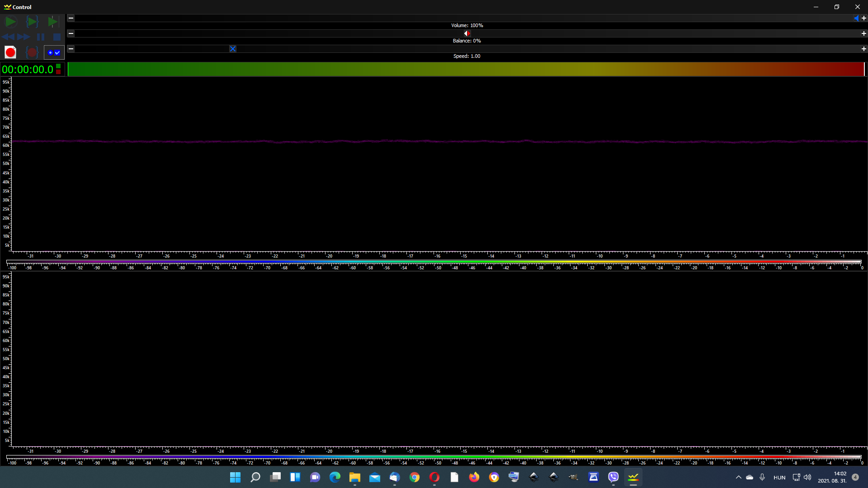This screenshot has width=868, height=488.
Task: Click the 00:00:00.0 time display
Action: pyautogui.click(x=28, y=70)
